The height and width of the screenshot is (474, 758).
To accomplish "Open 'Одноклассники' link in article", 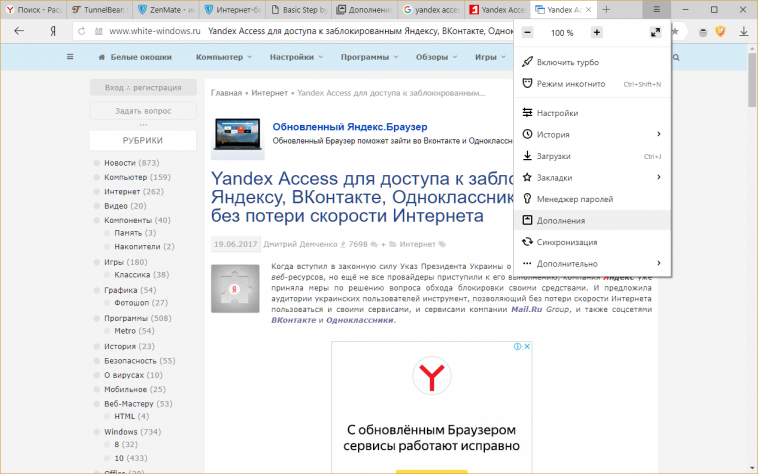I will (359, 320).
